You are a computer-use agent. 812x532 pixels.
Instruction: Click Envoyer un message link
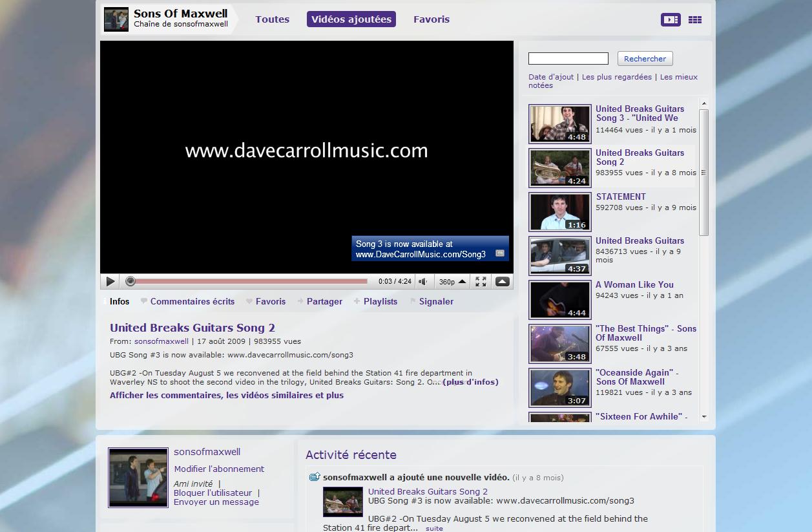216,502
